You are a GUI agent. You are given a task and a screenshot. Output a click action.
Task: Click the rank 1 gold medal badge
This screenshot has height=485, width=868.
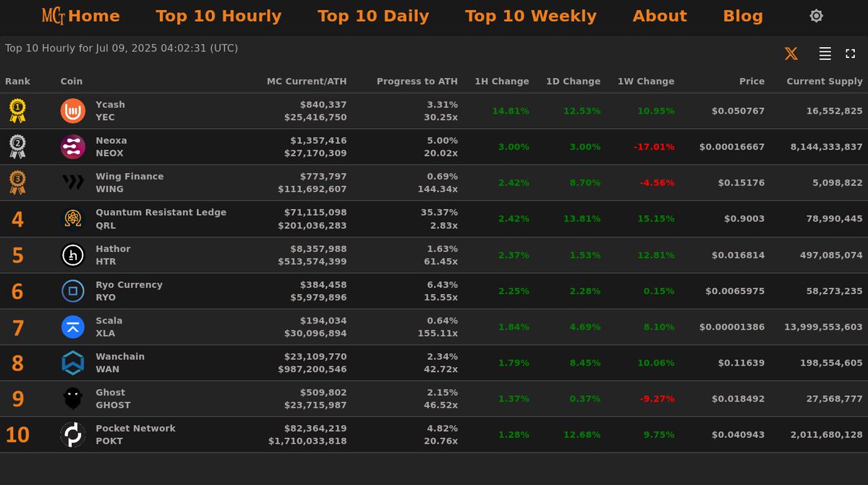click(18, 111)
